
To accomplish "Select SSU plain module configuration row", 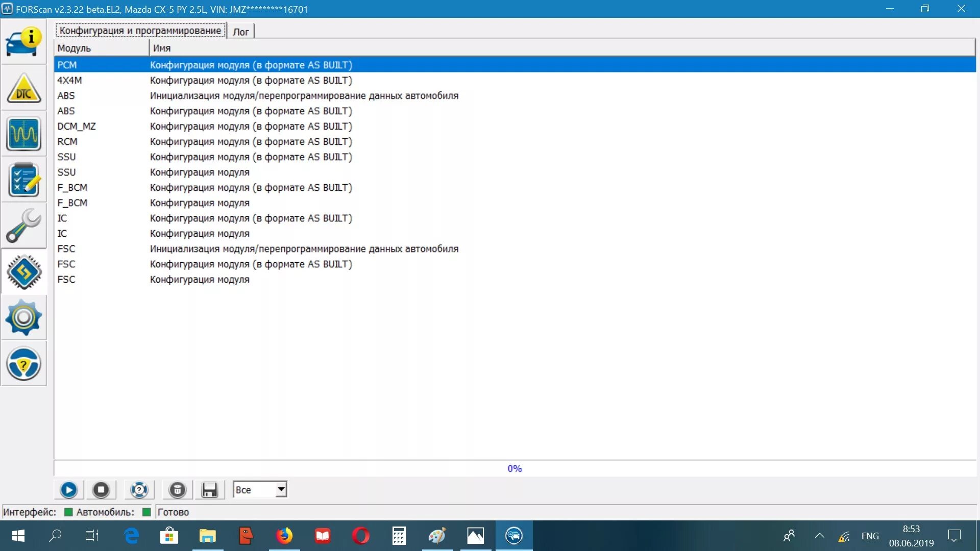I will tap(515, 172).
